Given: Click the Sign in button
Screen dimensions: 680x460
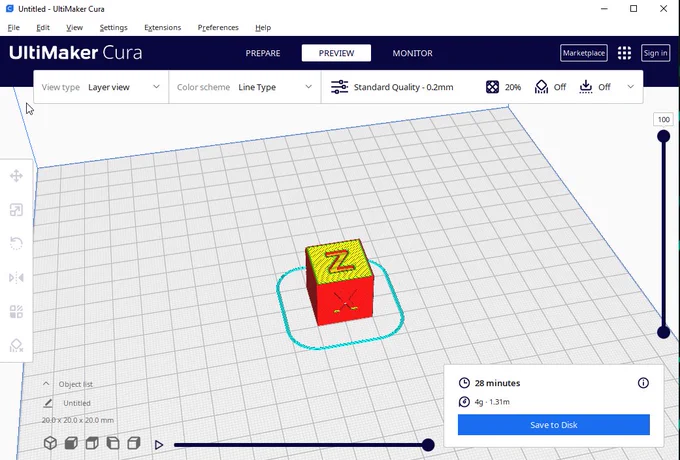Looking at the screenshot, I should [655, 53].
